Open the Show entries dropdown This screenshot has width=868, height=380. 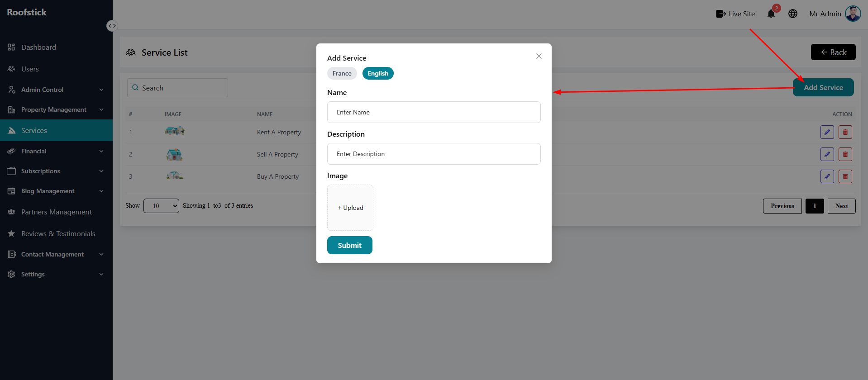(x=161, y=206)
